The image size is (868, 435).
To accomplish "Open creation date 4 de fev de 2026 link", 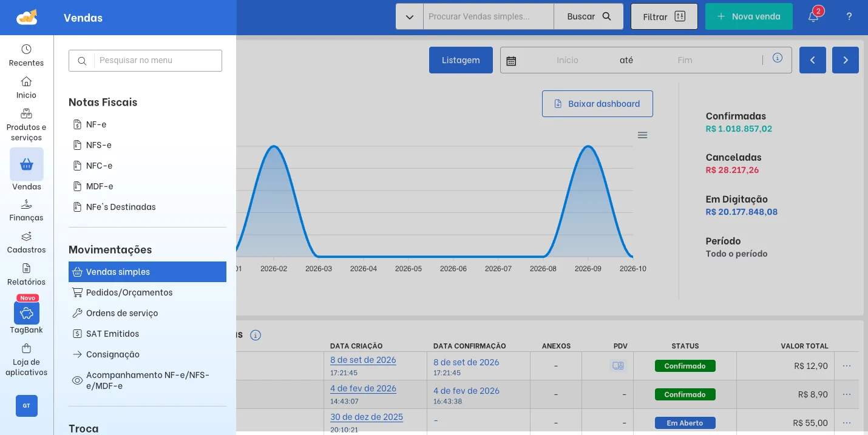I will (x=363, y=388).
